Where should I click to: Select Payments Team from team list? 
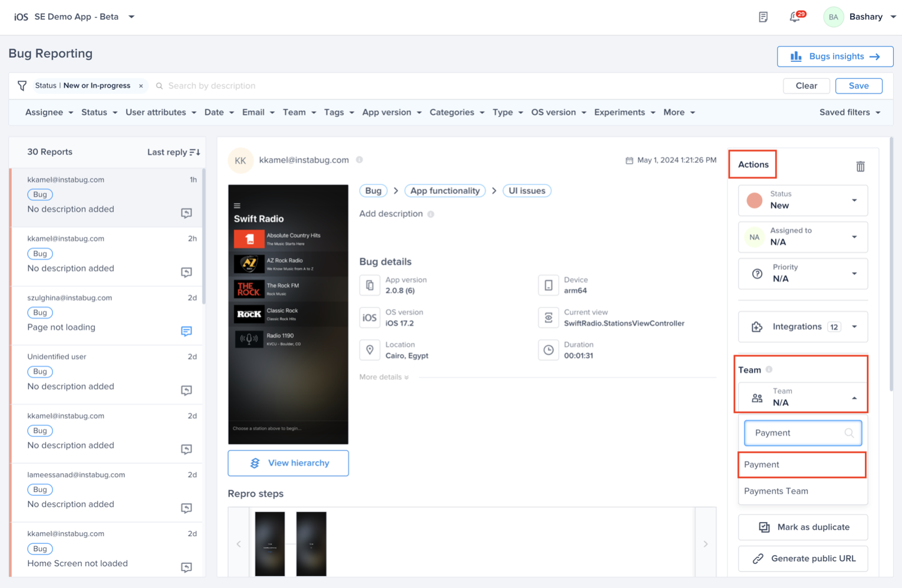776,491
